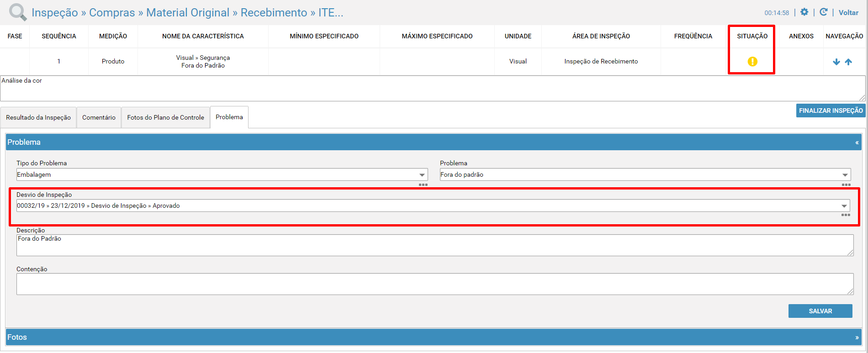Navigate down with the down arrow icon
868x353 pixels.
[x=836, y=62]
